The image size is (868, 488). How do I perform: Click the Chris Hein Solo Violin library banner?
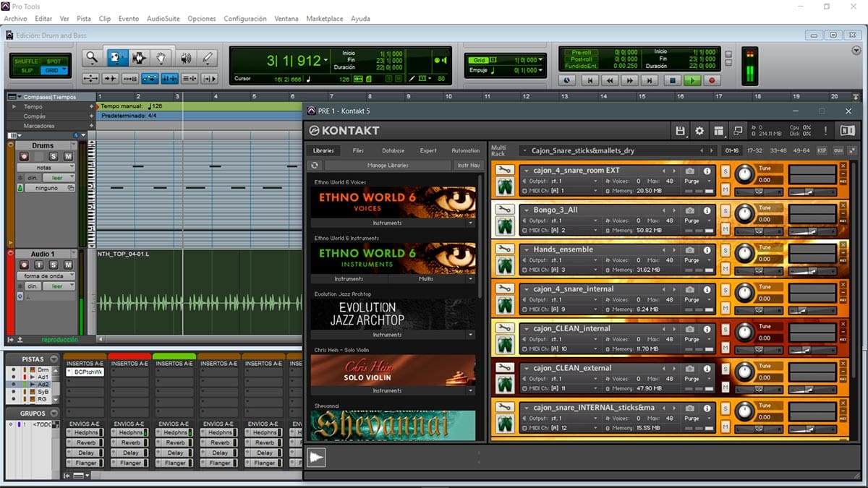393,370
